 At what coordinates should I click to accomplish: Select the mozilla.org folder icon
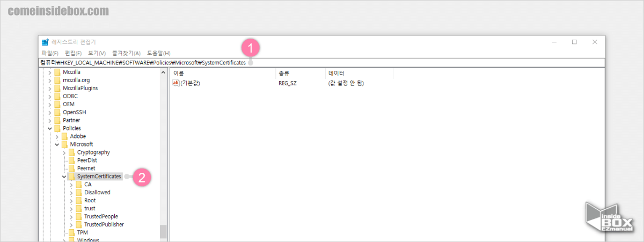57,80
